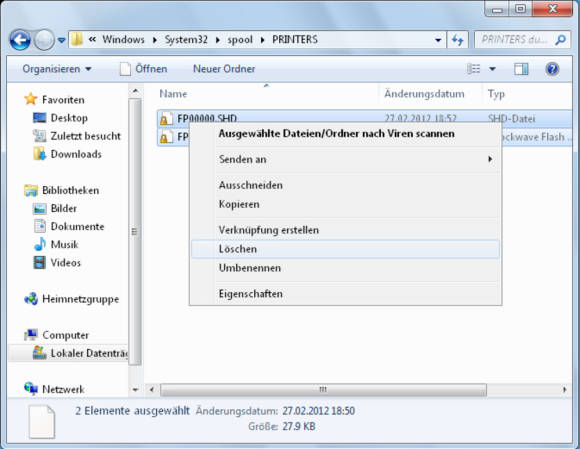Image resolution: width=580 pixels, height=449 pixels.
Task: Select PRINTERS in the address breadcrumb
Action: click(295, 39)
